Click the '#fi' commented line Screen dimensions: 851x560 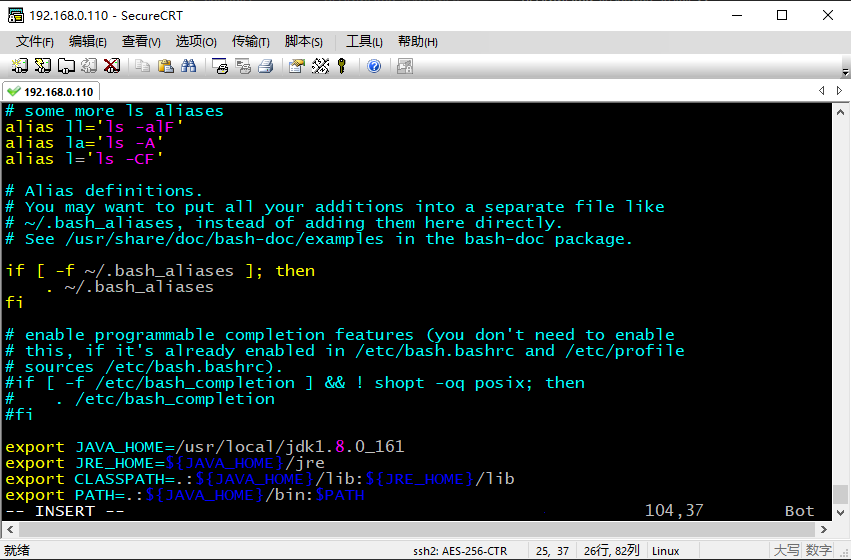pyautogui.click(x=20, y=415)
